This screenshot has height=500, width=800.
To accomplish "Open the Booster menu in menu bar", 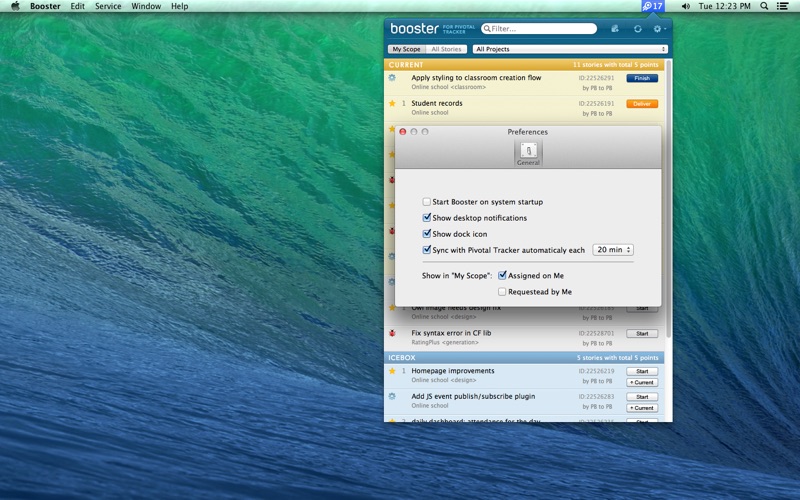I will pyautogui.click(x=45, y=6).
